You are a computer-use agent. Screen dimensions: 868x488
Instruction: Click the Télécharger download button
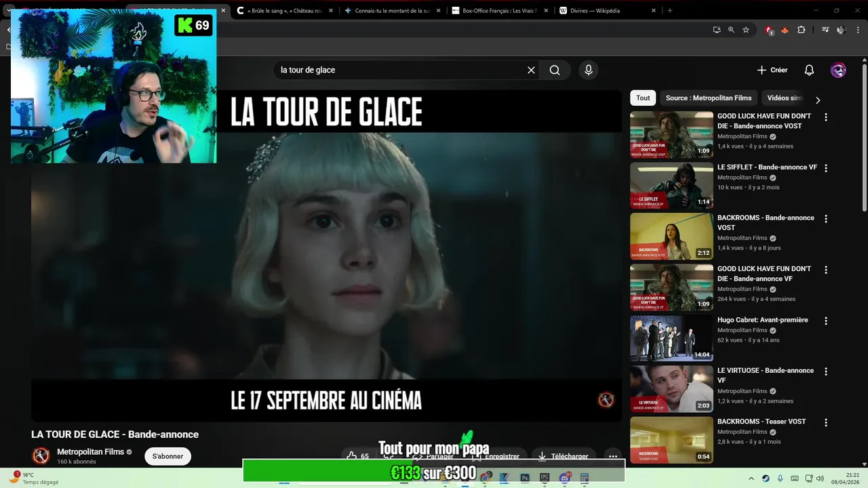tap(563, 456)
